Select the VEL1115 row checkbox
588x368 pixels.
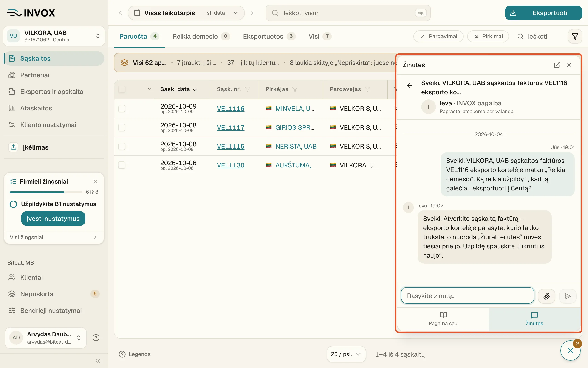pos(122,146)
